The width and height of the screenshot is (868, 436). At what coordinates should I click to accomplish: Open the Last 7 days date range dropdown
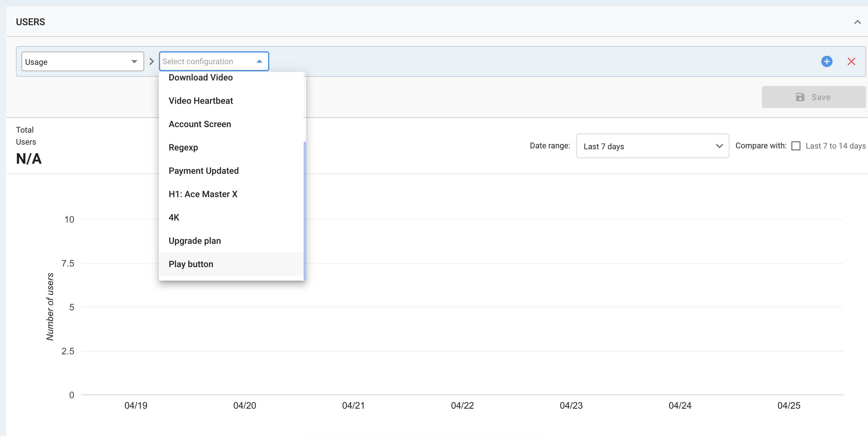coord(652,146)
